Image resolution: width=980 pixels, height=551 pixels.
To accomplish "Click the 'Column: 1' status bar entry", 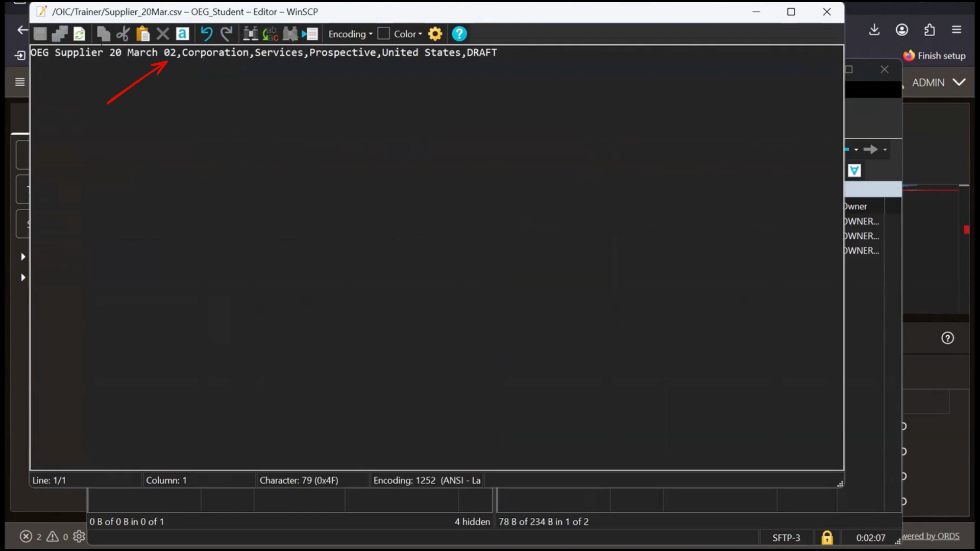I will pos(166,480).
